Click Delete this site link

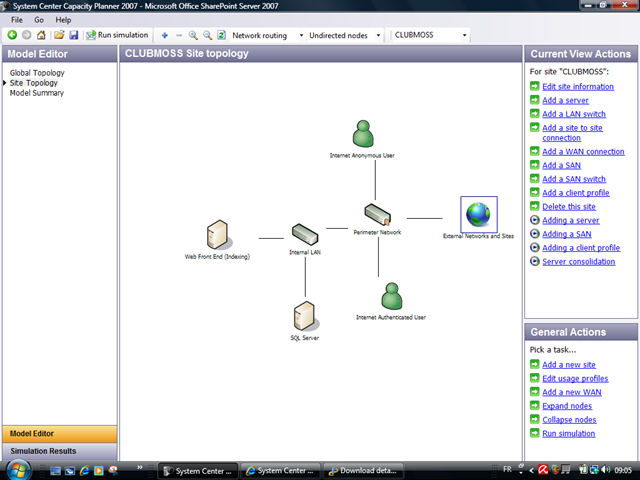coord(569,207)
